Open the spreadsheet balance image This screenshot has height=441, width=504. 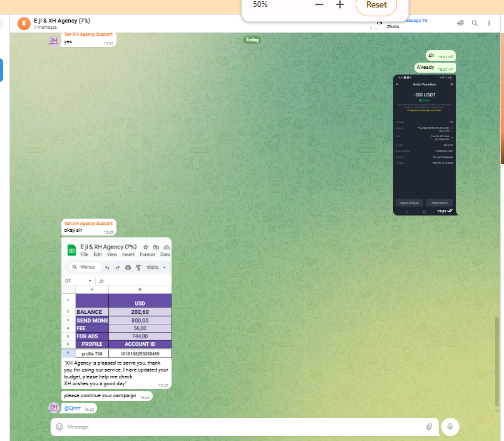click(116, 298)
